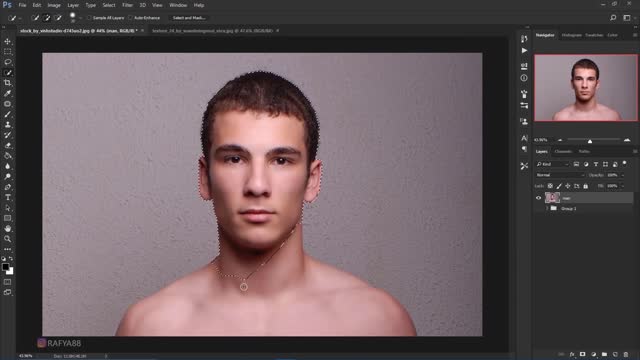
Task: Toggle lock image pixels brush icon
Action: [559, 186]
